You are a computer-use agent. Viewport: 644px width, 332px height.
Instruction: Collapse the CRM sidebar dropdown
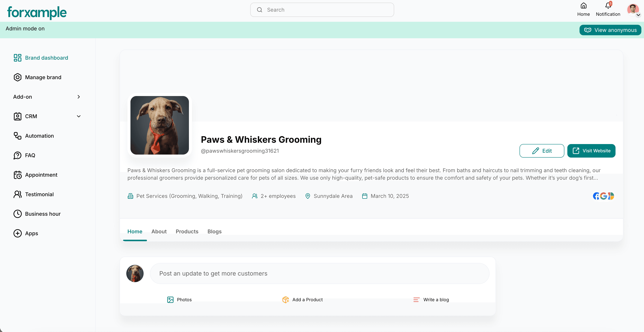point(79,116)
